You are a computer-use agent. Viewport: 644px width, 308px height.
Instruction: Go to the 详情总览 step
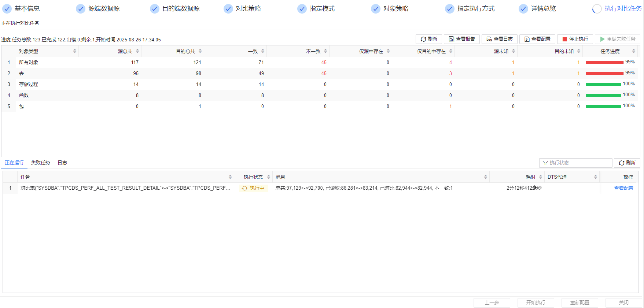coord(544,9)
